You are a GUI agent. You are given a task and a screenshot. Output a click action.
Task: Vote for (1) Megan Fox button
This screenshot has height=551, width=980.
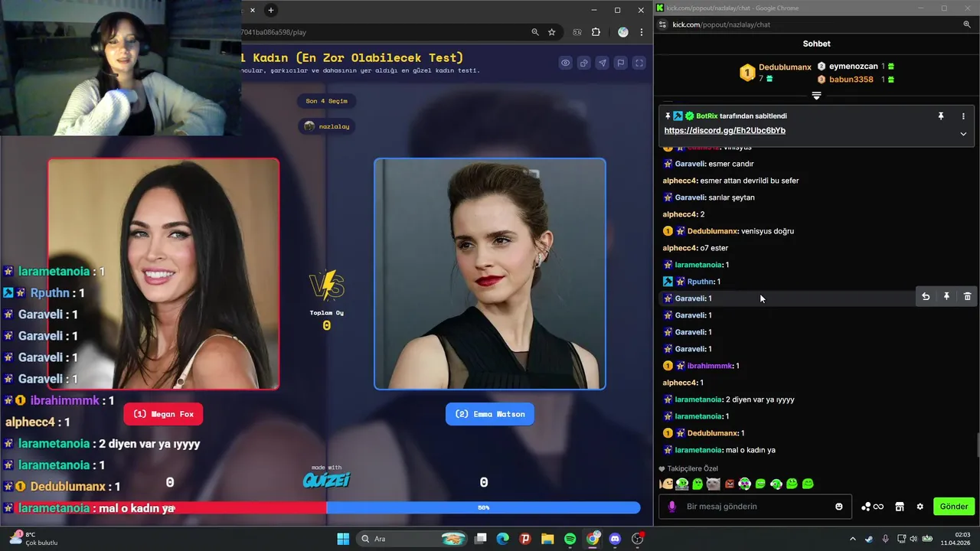point(163,414)
